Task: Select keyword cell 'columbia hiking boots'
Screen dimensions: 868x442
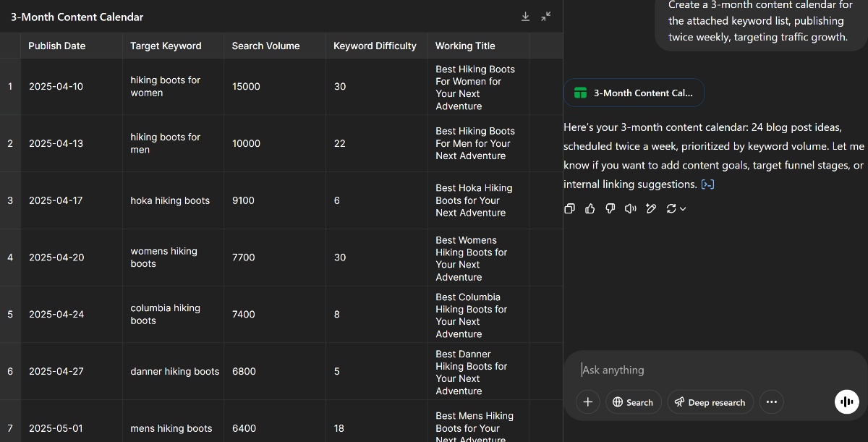Action: pos(173,315)
